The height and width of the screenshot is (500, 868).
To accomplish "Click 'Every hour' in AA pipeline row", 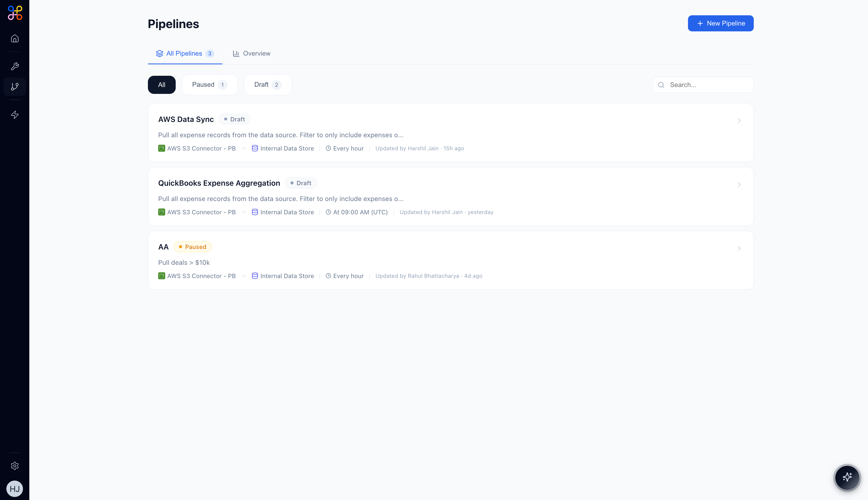I will (348, 276).
